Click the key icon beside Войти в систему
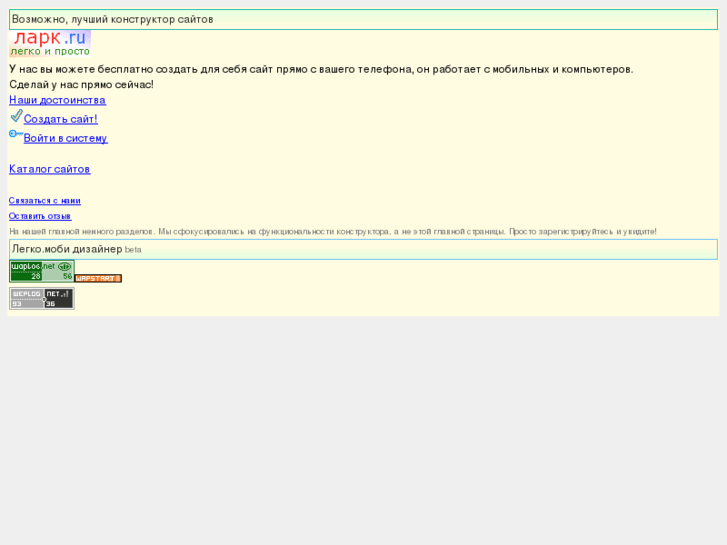The height and width of the screenshot is (545, 727). click(x=16, y=134)
